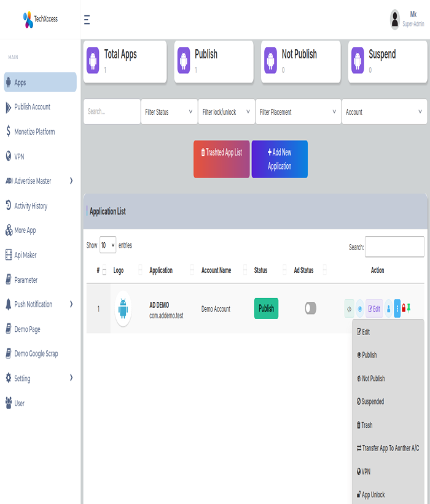Click the top Search... filter field

112,111
